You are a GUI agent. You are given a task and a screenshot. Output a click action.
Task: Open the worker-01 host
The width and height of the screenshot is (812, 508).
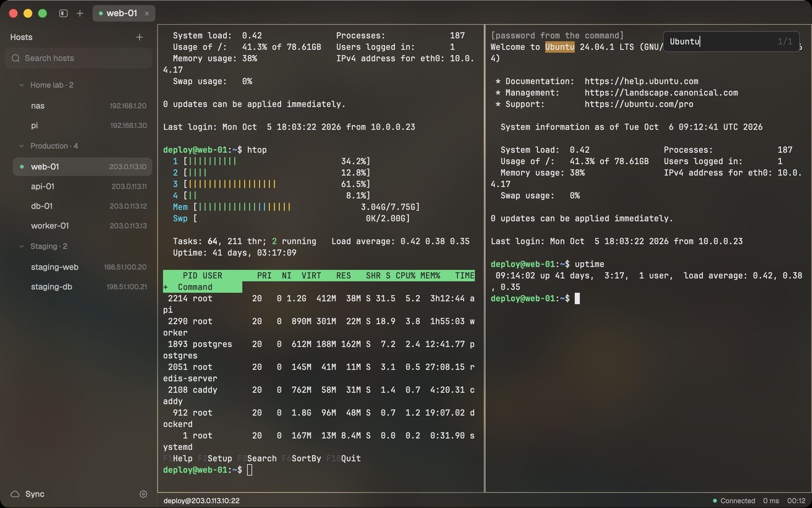click(x=82, y=226)
